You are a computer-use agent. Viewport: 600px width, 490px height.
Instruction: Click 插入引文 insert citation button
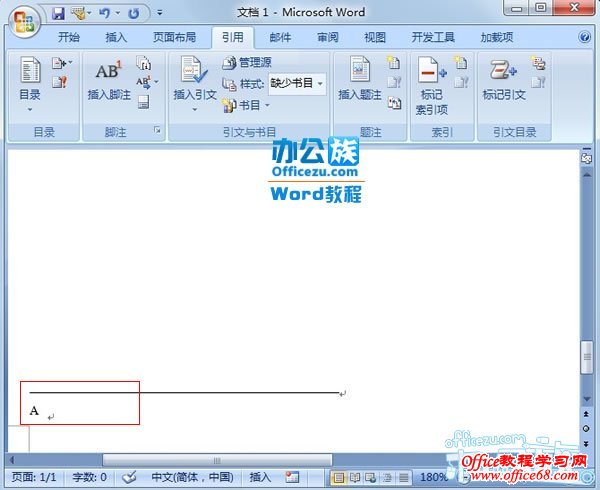[x=195, y=83]
